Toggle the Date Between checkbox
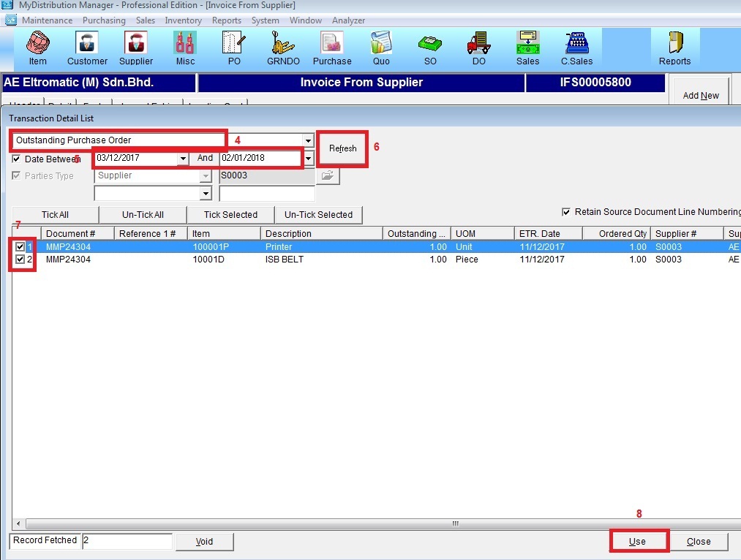The height and width of the screenshot is (560, 741). [17, 159]
